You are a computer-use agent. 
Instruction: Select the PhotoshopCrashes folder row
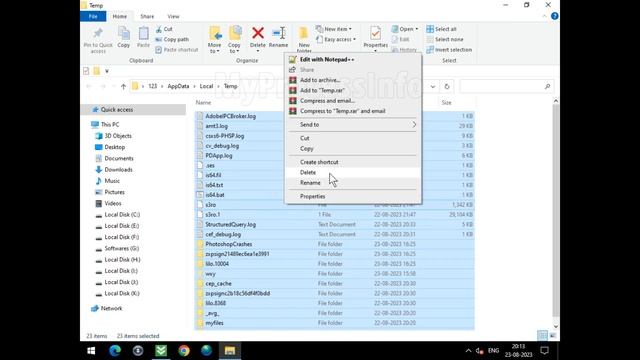pyautogui.click(x=334, y=244)
